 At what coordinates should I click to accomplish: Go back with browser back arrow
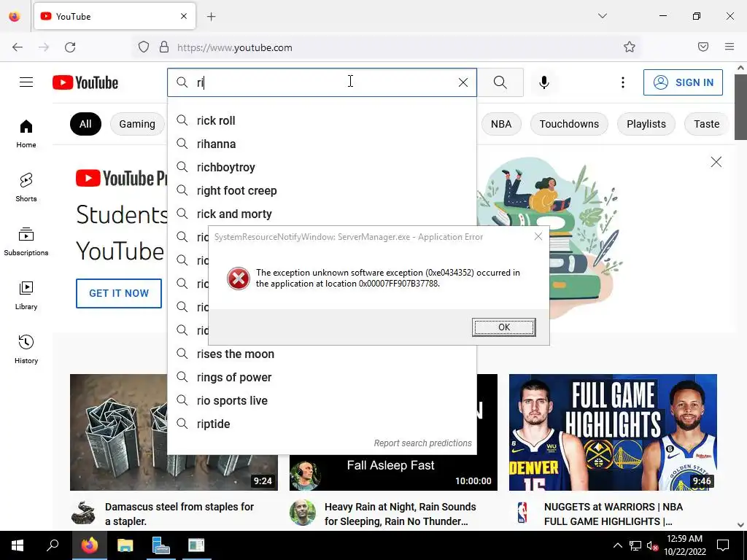click(18, 47)
